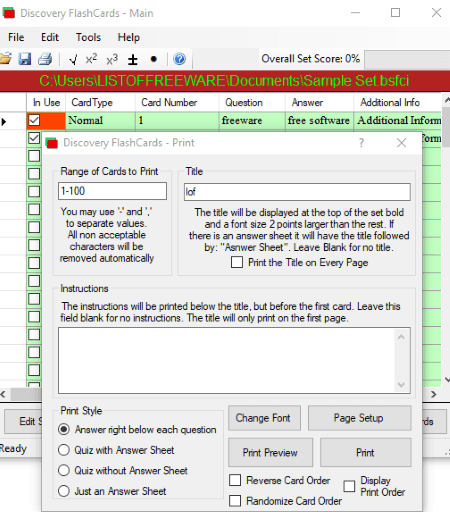Insert the bullet dot symbol from the toolbar
Viewport: 450px width, 512px height.
pos(153,59)
